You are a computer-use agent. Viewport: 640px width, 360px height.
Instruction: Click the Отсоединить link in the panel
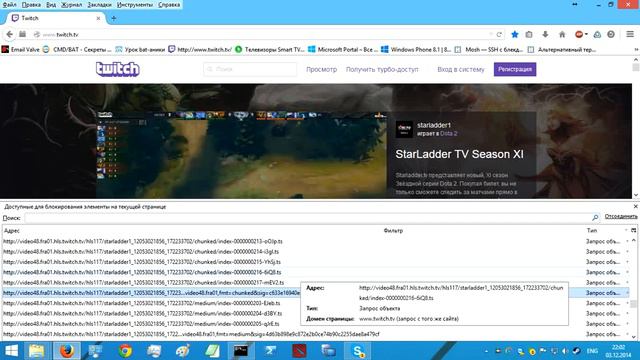[621, 216]
